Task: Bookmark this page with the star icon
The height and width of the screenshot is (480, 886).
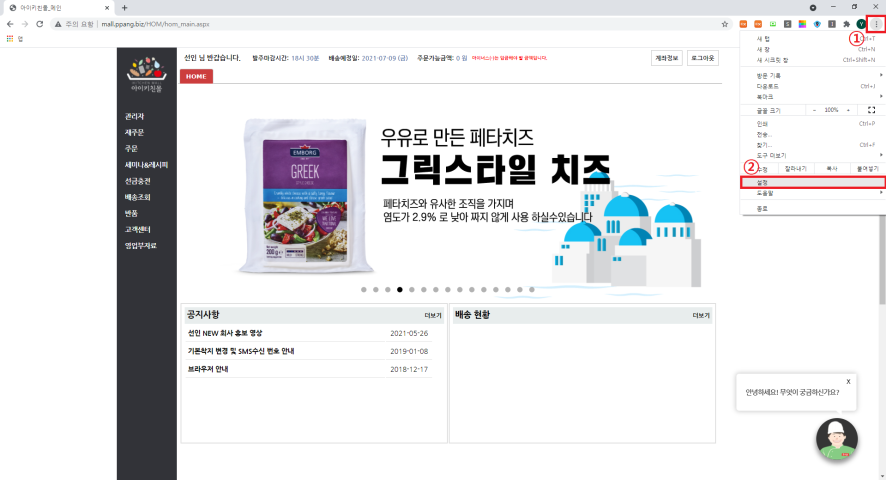Action: click(724, 24)
